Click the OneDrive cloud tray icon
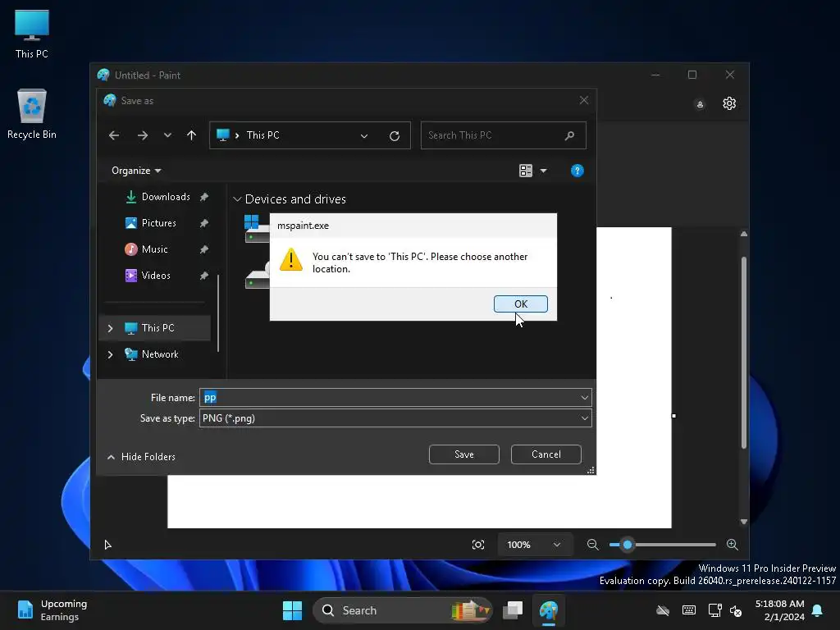This screenshot has height=630, width=840. point(663,610)
